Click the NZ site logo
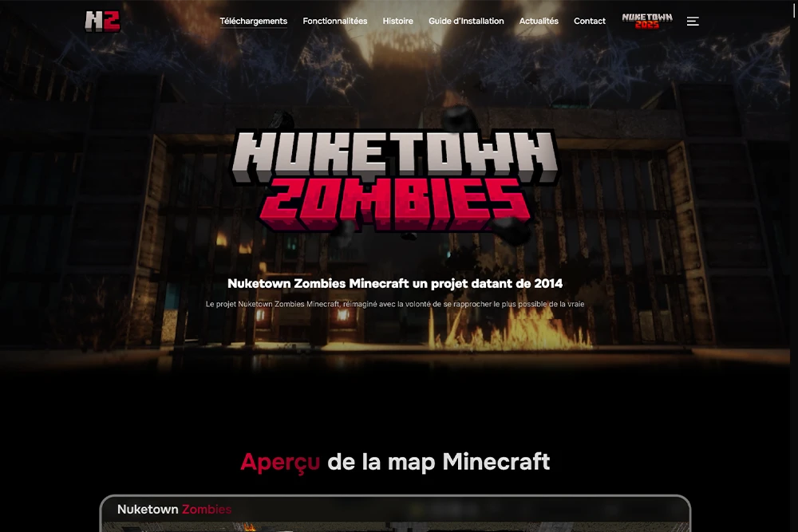This screenshot has height=532, width=798. point(102,21)
